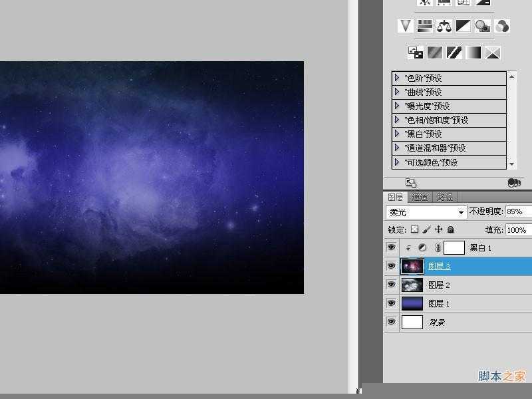Hide the 图层 1 layer

click(391, 303)
